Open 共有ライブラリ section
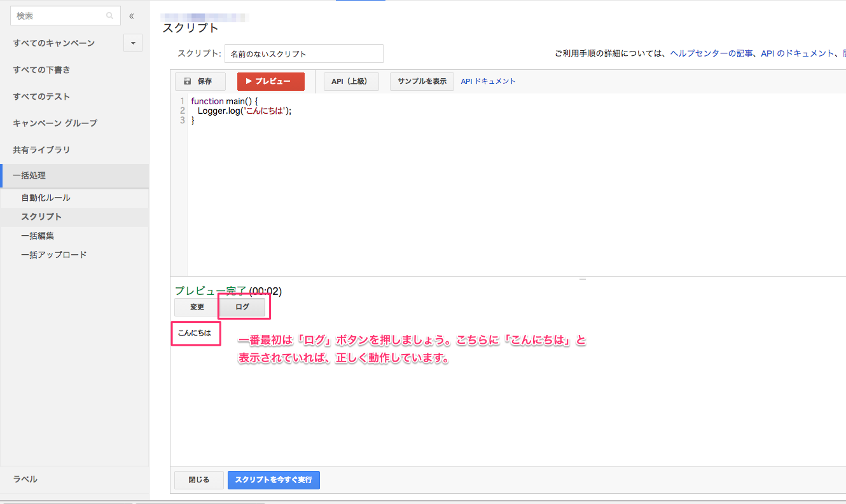This screenshot has width=846, height=504. point(41,150)
